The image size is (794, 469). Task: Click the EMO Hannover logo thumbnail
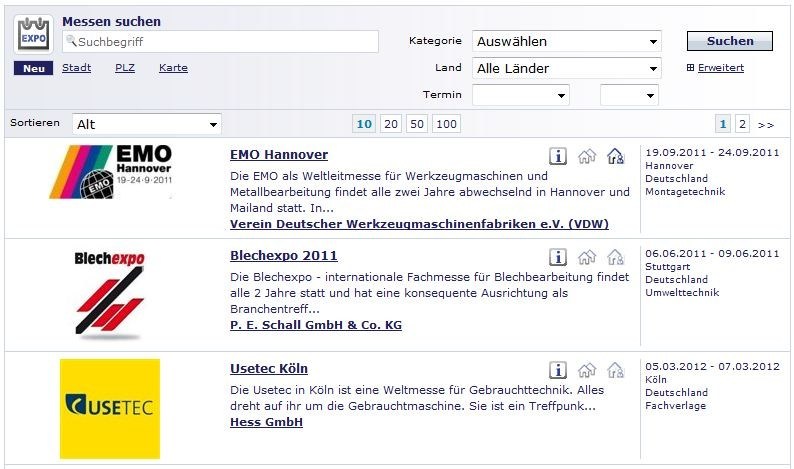pyautogui.click(x=111, y=172)
